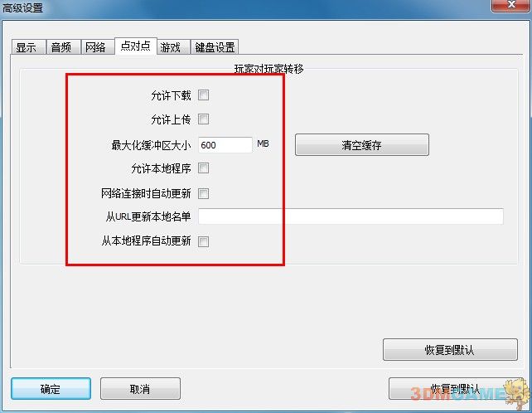
Task: Check the 允许本地程序 option
Action: (x=203, y=168)
